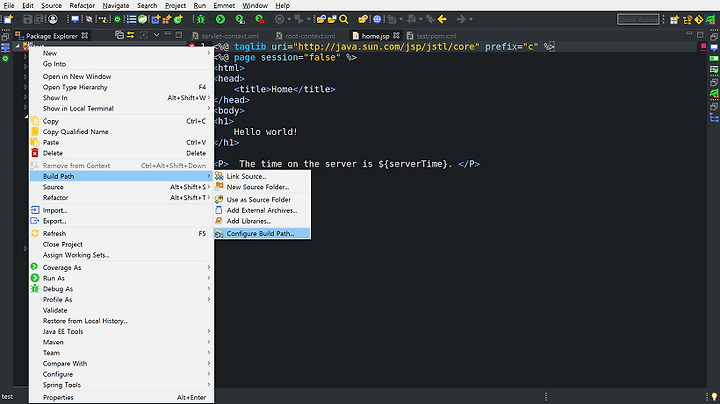Select Close Project menu entry
Viewport: 720px width, 404px height.
tap(122, 244)
